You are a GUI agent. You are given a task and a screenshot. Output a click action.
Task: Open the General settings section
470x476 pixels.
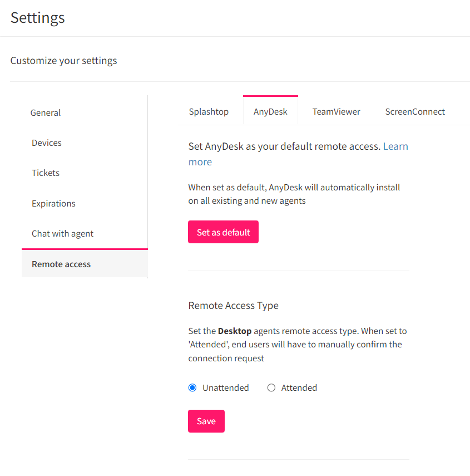[x=46, y=112]
